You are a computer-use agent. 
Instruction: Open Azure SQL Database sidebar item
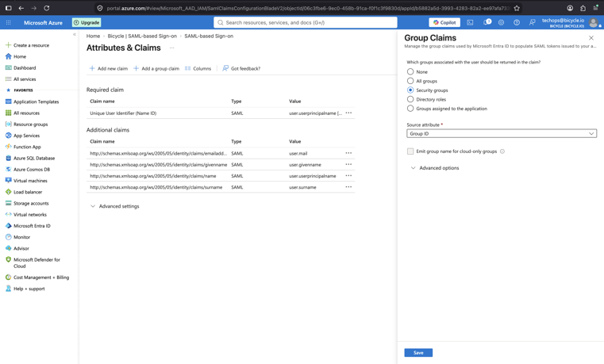tap(30, 158)
